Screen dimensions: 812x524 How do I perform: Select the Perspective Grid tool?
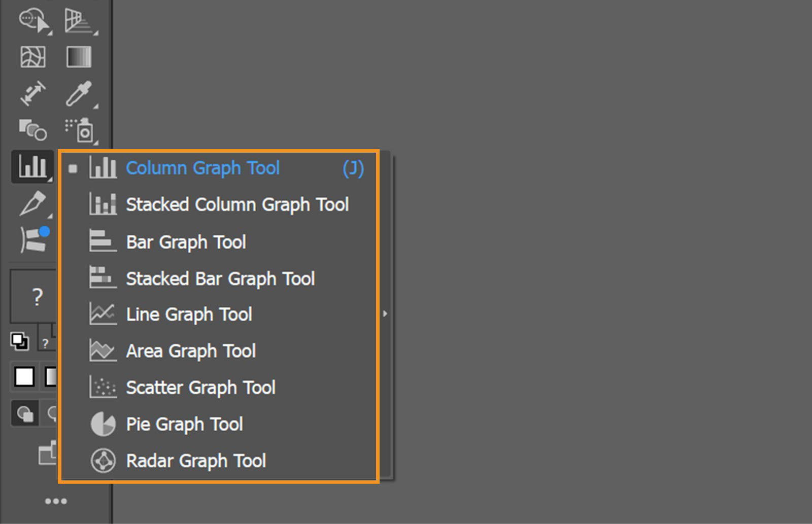[79, 21]
